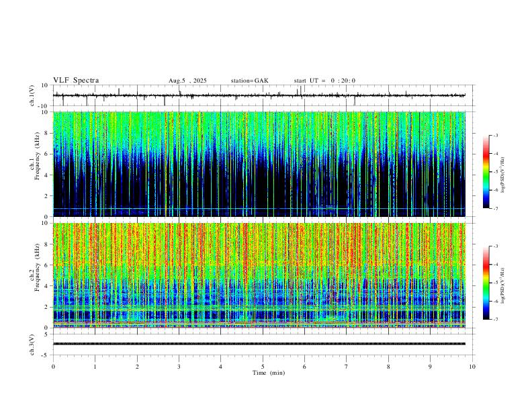532x411 pixels.
Task: Select the "start UT = 0 : 20: 0" text
Action: click(324, 81)
